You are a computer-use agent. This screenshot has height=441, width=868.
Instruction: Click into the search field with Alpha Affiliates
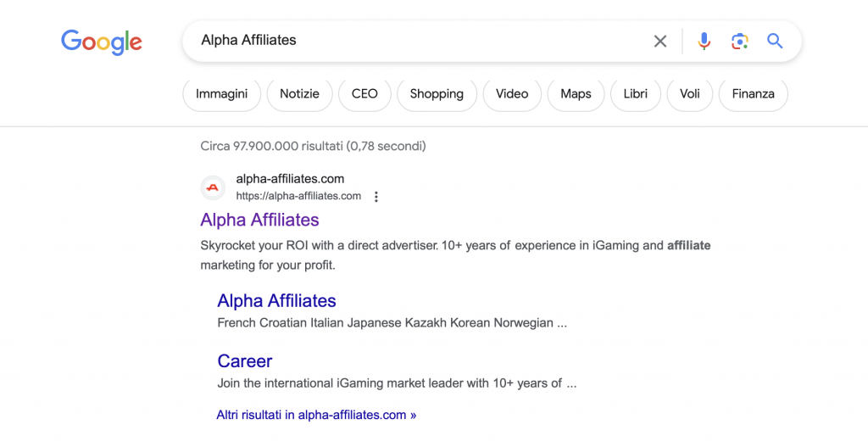pos(420,41)
